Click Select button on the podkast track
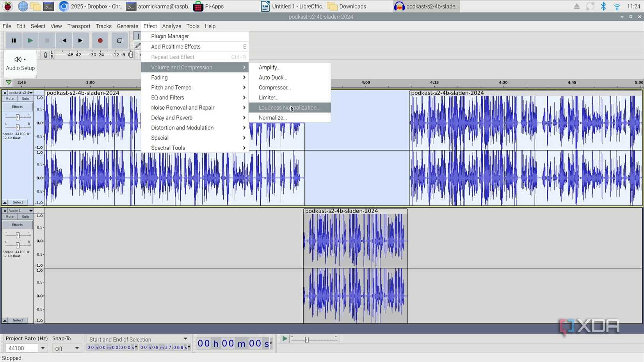Screen dimensions: 644x362 pyautogui.click(x=18, y=202)
